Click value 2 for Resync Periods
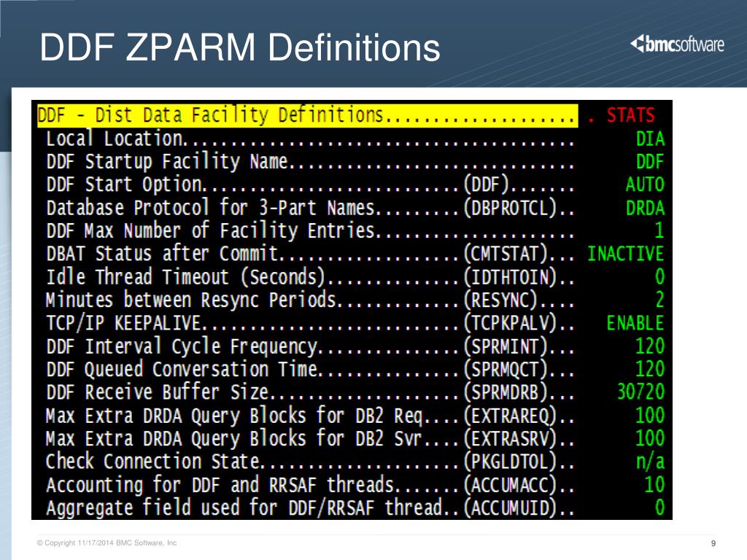 pos(659,300)
